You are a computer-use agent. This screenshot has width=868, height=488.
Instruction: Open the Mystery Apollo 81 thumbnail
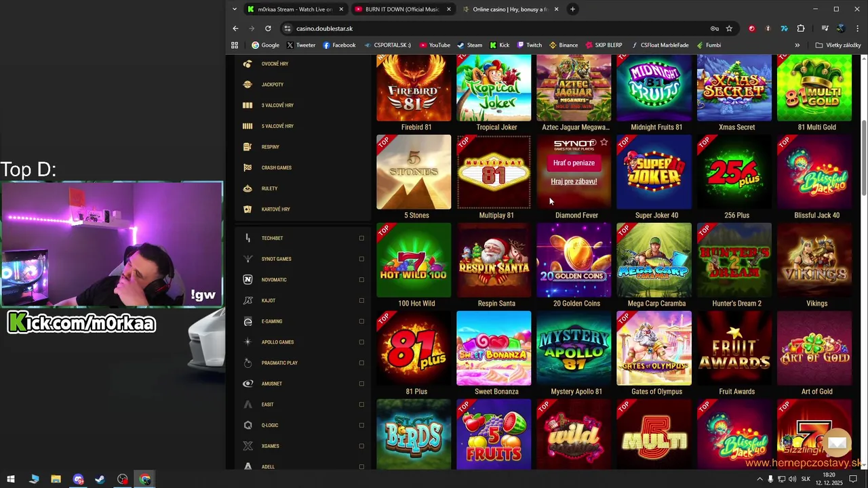574,348
